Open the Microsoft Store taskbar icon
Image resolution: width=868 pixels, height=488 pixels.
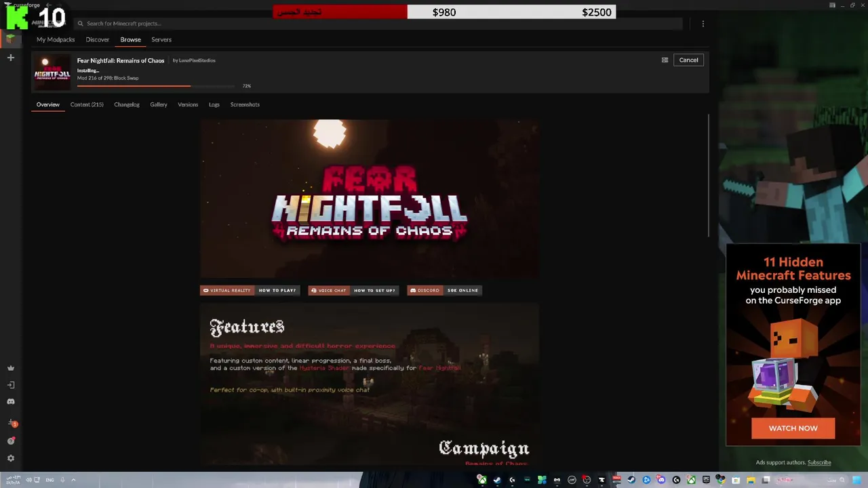(x=736, y=480)
